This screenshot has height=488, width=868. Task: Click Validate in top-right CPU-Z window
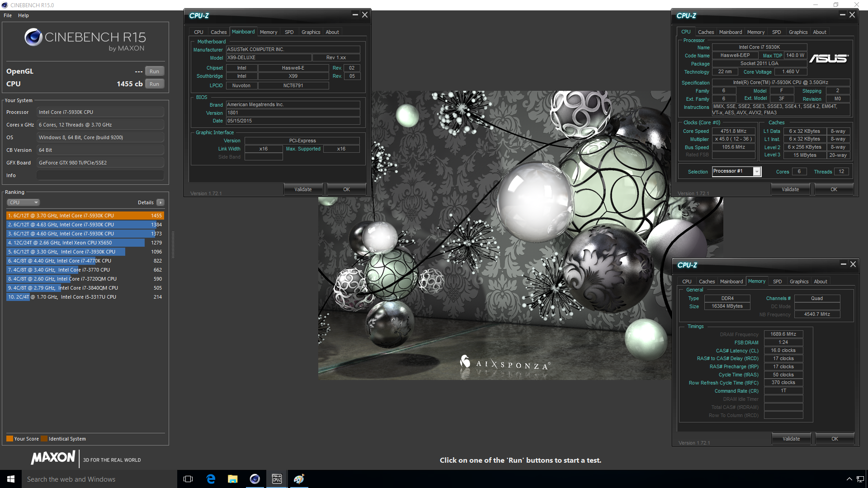(x=790, y=189)
